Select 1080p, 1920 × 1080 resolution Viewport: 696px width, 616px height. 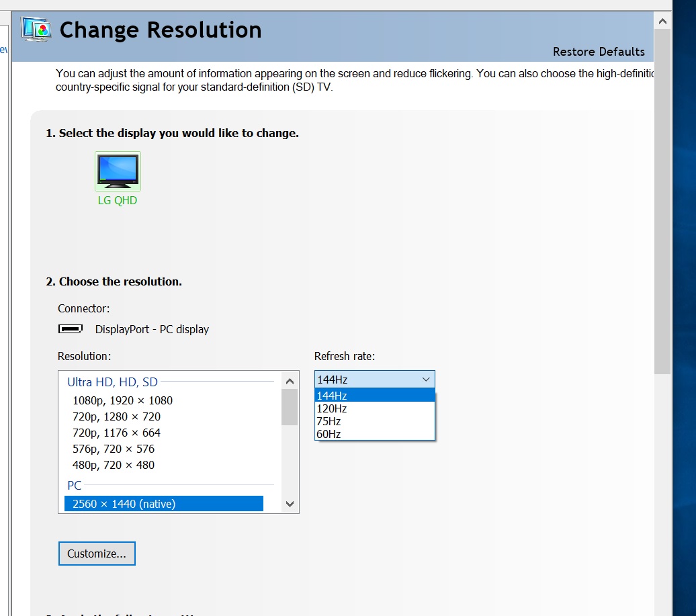click(x=122, y=400)
